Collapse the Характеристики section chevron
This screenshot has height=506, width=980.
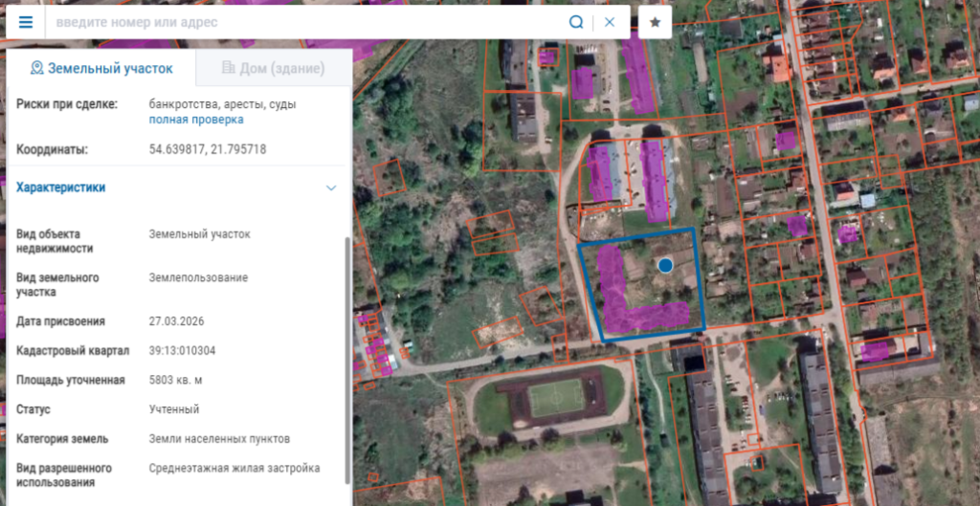coord(331,188)
